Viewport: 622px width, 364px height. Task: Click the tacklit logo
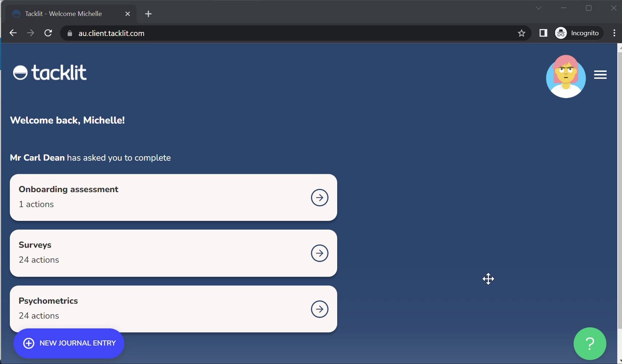[50, 73]
